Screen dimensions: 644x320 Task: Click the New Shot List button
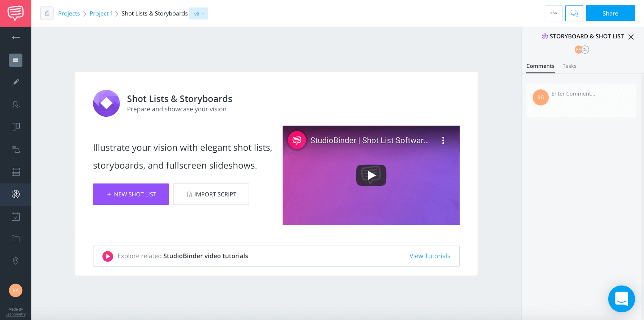click(131, 194)
